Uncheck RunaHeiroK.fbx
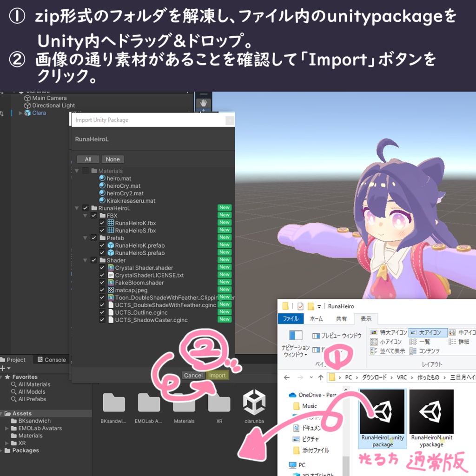Screen dimensions: 476x476 102,223
